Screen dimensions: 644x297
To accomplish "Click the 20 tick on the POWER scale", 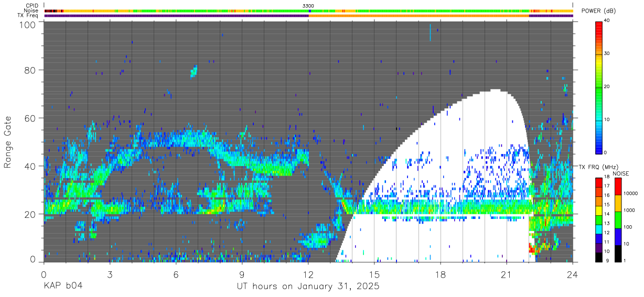I will click(606, 87).
